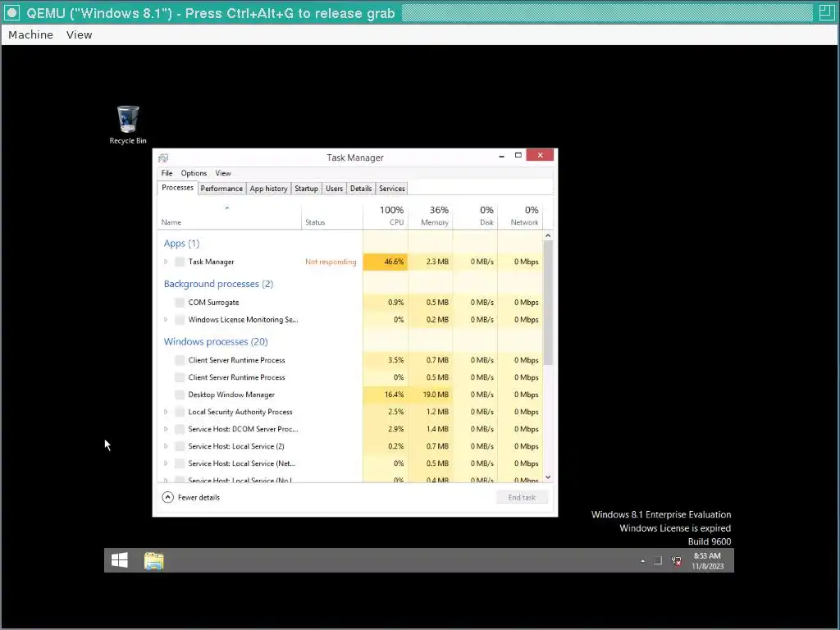Click the Task Manager title bar icon
Viewport: 840px width, 630px height.
pyautogui.click(x=163, y=157)
